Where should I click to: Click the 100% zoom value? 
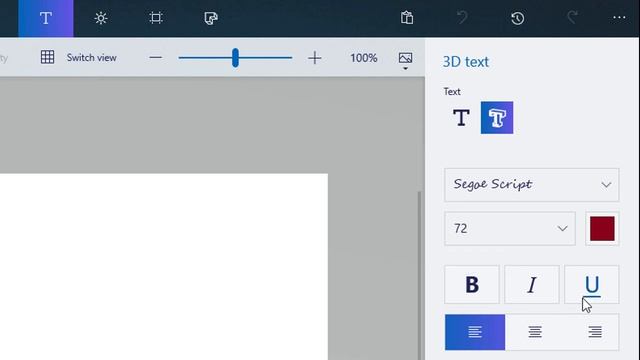pyautogui.click(x=363, y=58)
